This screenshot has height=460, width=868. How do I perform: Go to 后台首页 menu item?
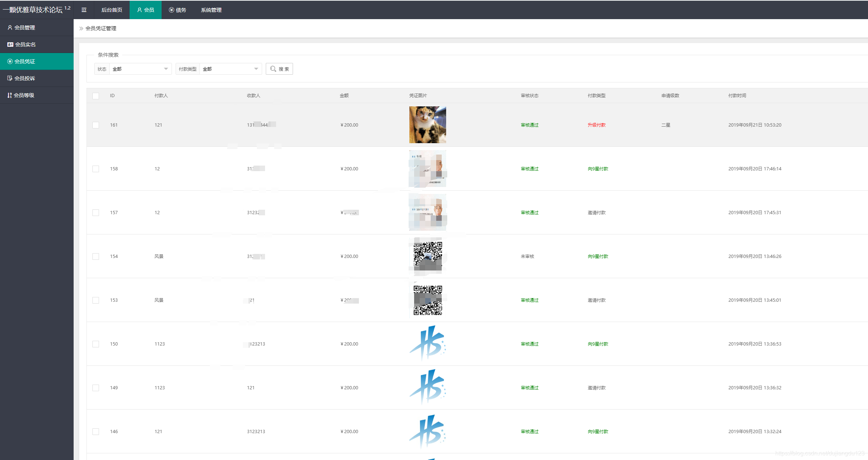point(112,10)
